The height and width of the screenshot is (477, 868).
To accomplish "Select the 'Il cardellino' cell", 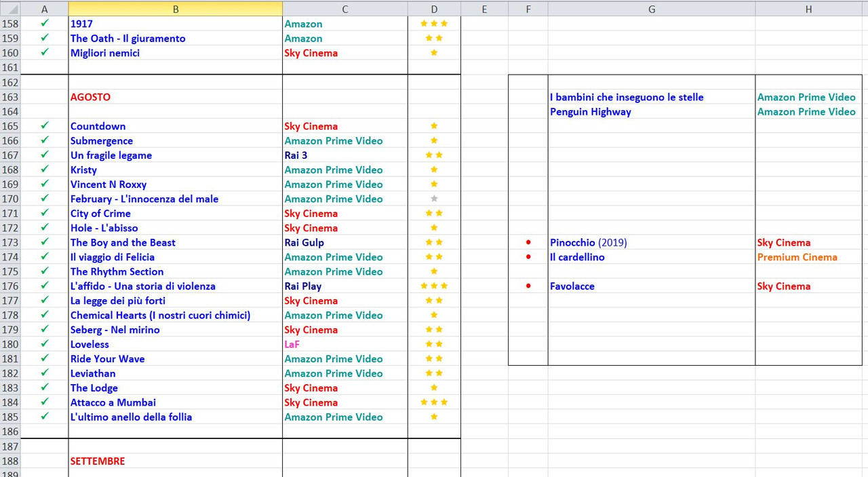I will pos(652,257).
